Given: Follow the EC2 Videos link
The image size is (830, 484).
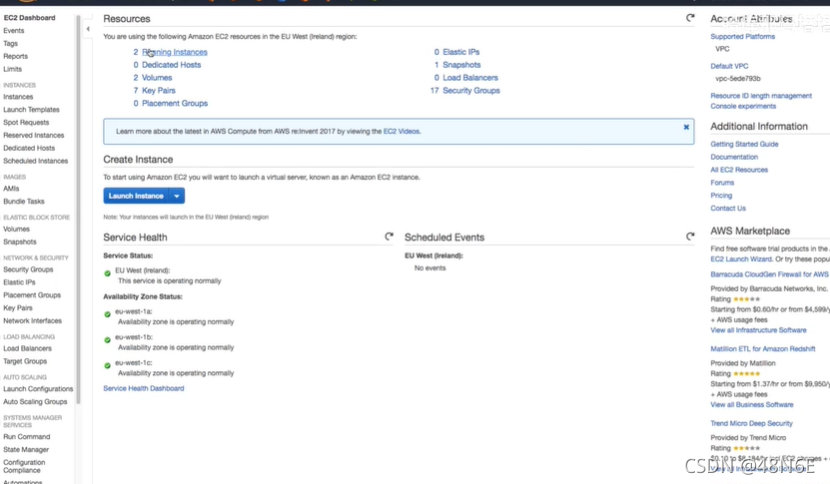Looking at the screenshot, I should pyautogui.click(x=401, y=131).
